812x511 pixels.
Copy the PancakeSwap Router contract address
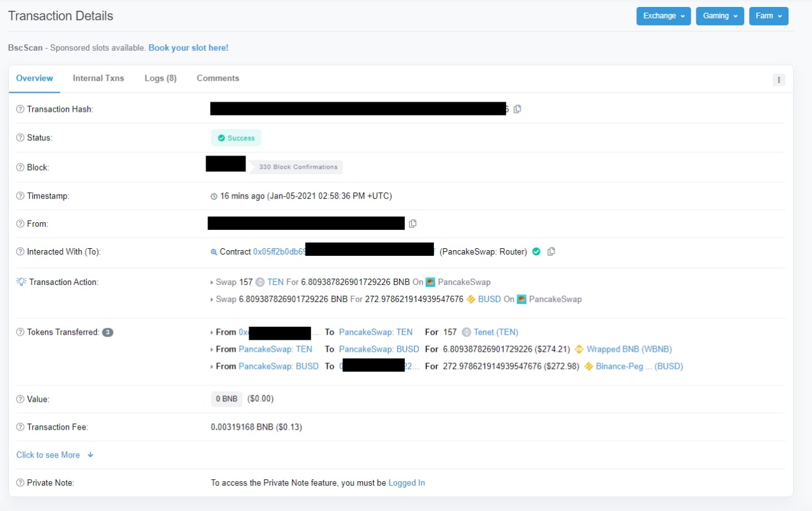tap(551, 251)
